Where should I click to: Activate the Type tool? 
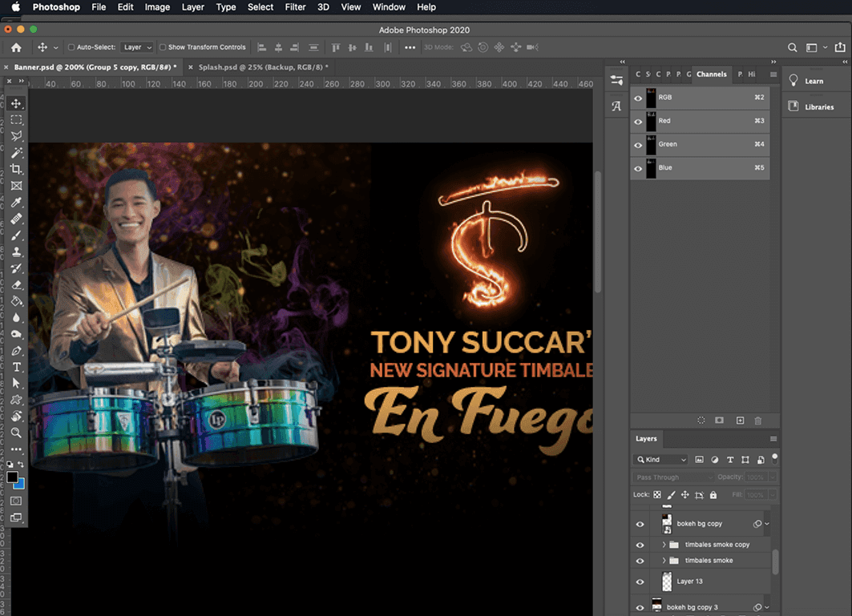click(16, 366)
